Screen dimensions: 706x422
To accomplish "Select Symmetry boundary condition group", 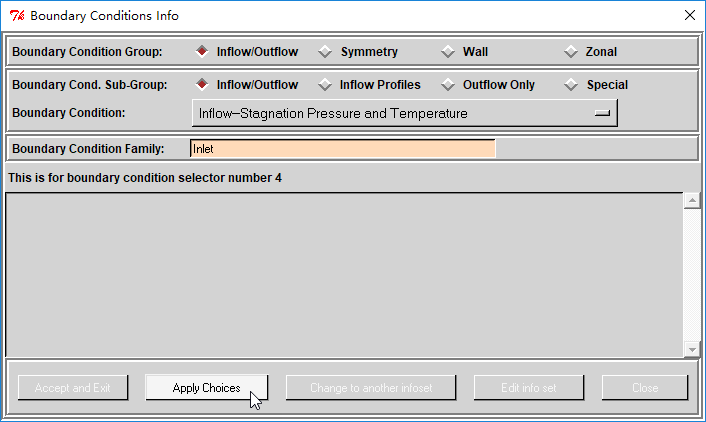I will click(x=326, y=52).
